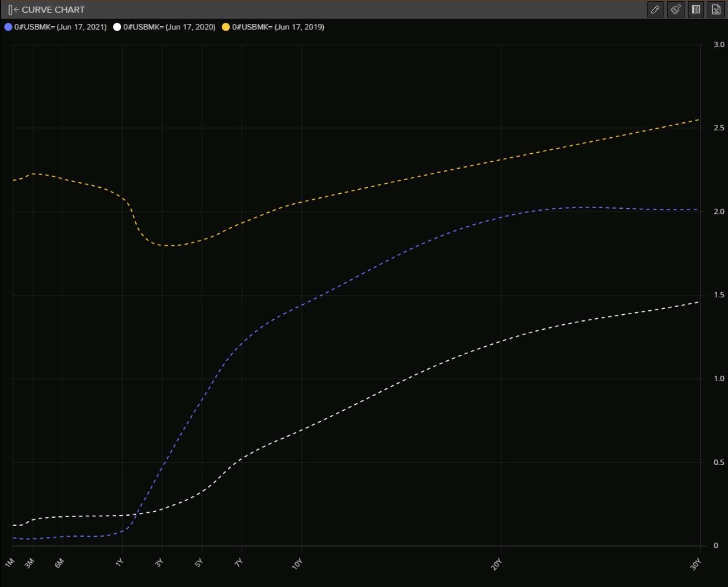Click the pencil edit icon

pos(655,10)
